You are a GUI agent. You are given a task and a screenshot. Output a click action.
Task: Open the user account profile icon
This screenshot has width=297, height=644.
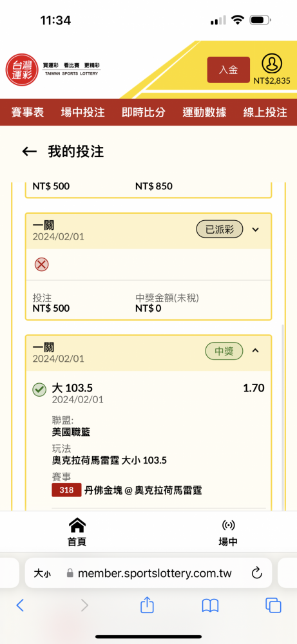(272, 64)
